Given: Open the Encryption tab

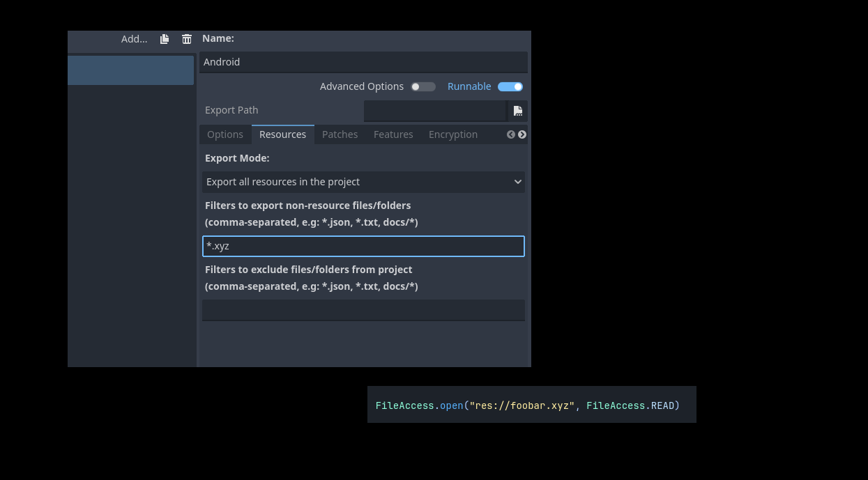Looking at the screenshot, I should (x=453, y=134).
